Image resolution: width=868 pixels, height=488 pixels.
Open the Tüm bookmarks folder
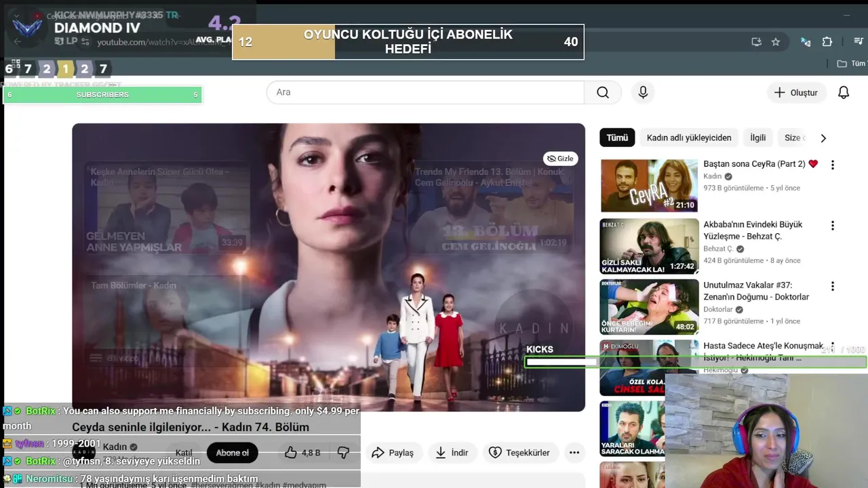(x=852, y=63)
